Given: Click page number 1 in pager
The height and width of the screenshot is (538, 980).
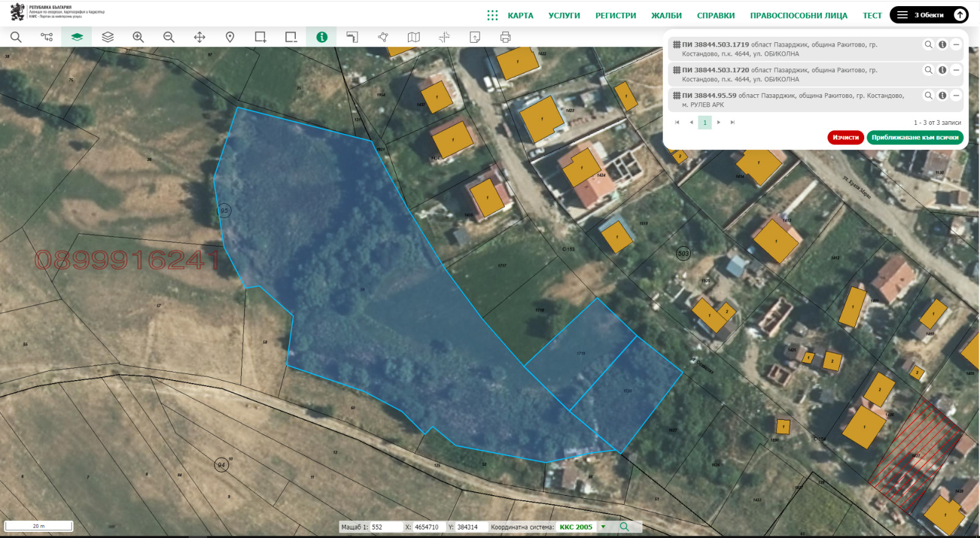Looking at the screenshot, I should (x=705, y=122).
